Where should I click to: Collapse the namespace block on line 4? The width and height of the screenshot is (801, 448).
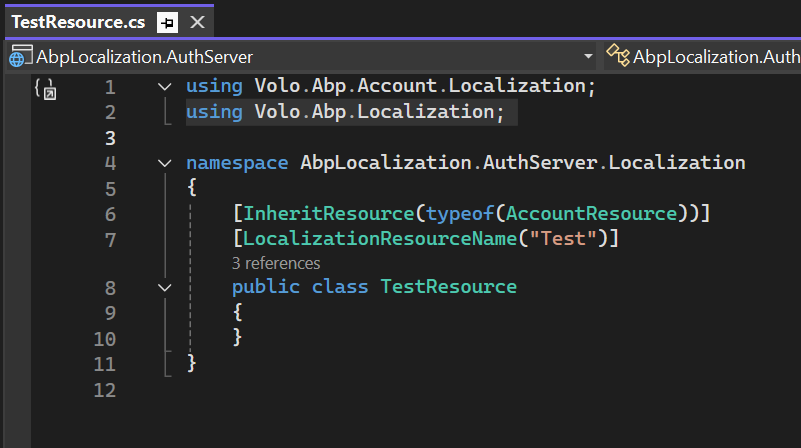tap(165, 163)
